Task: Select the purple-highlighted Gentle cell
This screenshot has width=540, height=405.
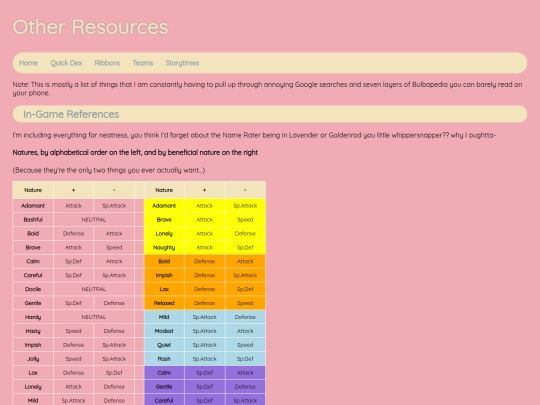Action: tap(164, 387)
